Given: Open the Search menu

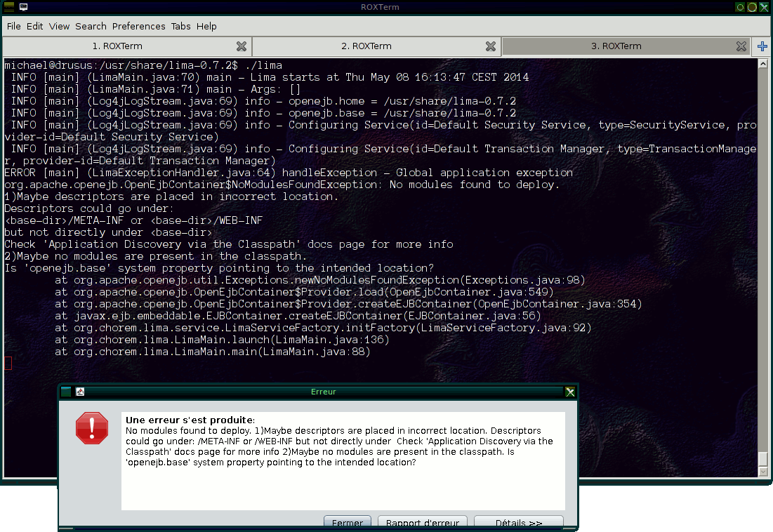Looking at the screenshot, I should [x=91, y=26].
